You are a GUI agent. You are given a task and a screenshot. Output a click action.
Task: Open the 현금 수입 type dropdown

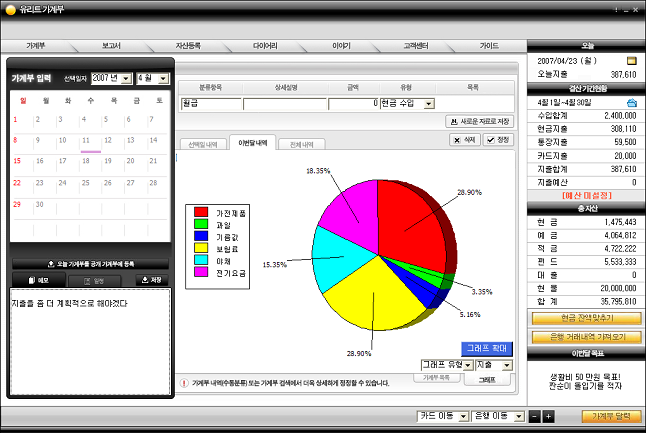click(429, 104)
